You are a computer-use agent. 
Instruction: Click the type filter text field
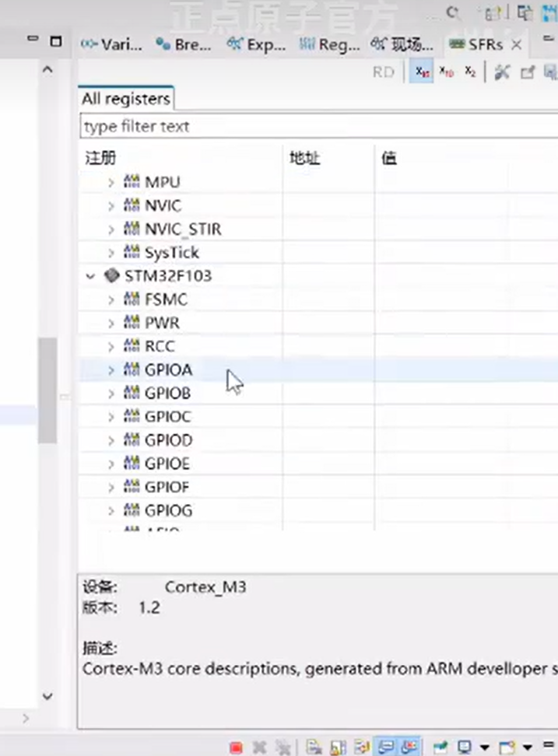click(x=318, y=126)
